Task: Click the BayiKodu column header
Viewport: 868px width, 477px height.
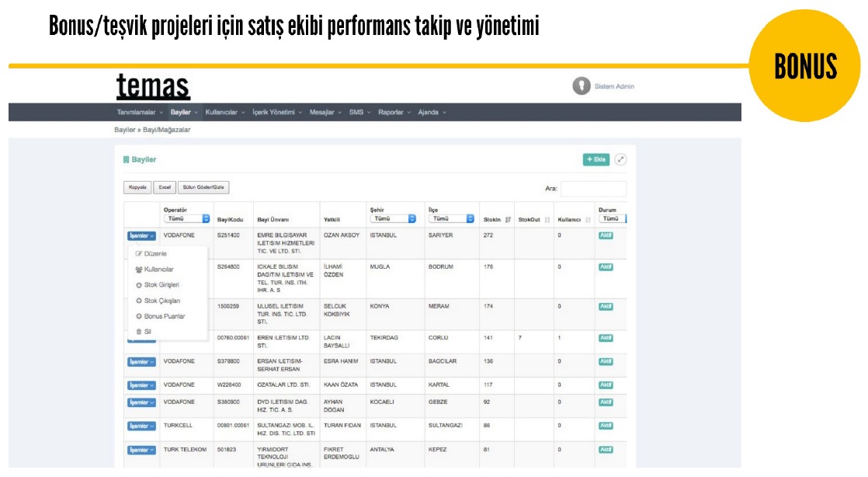Action: [231, 220]
